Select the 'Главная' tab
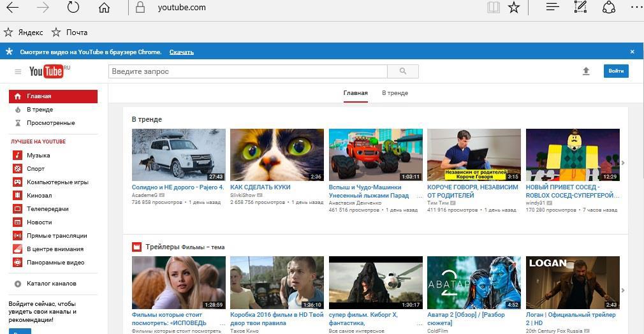644x334 pixels. pos(355,93)
